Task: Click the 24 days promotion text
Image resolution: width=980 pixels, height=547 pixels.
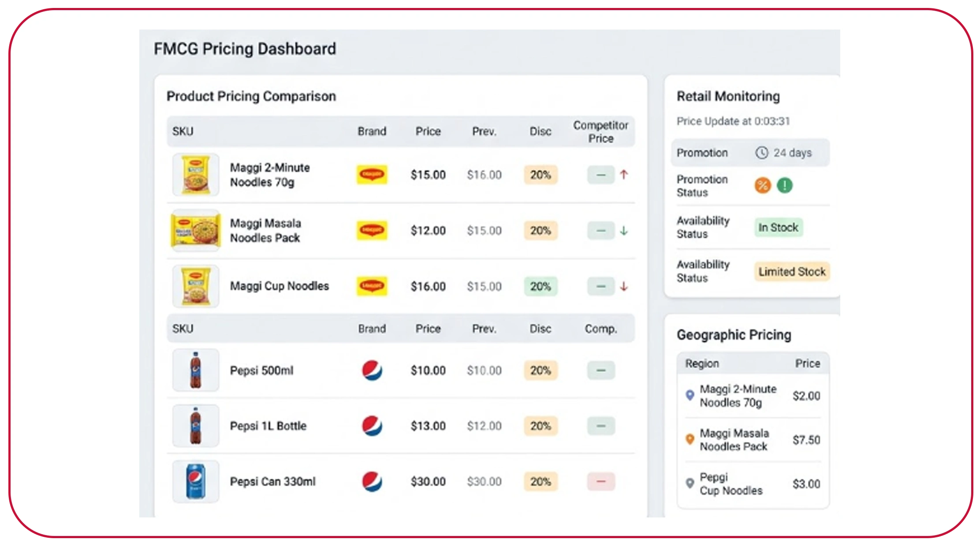Action: pos(792,153)
